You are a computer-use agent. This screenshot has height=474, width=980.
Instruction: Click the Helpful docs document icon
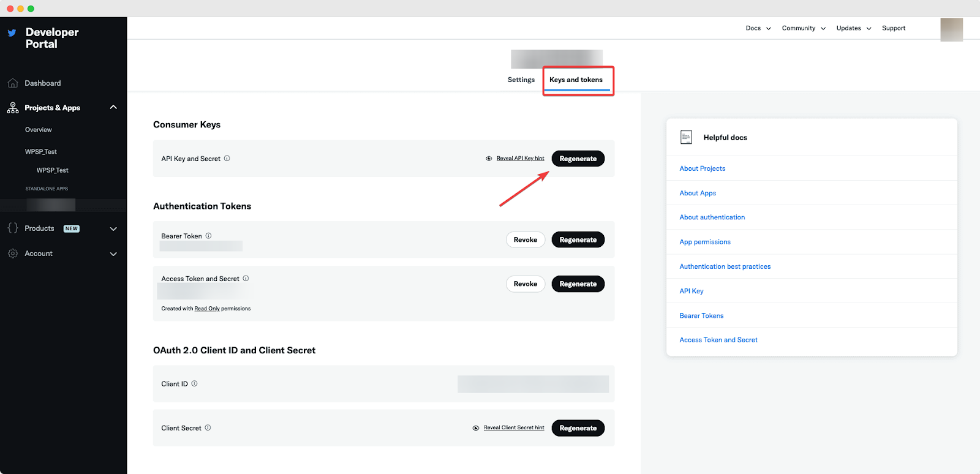[686, 137]
